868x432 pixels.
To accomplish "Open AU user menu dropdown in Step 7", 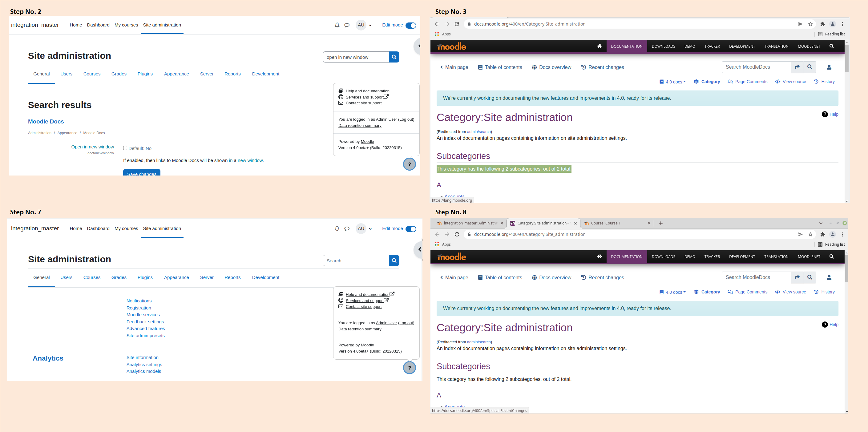I will point(364,228).
